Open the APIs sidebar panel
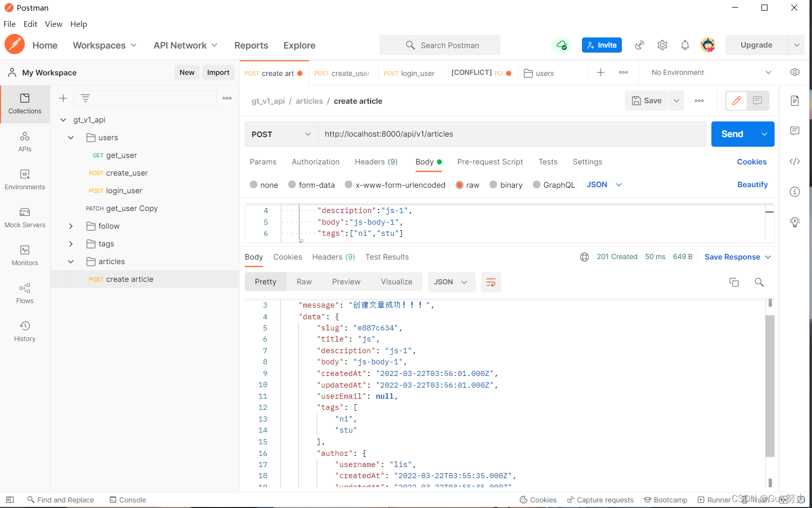 point(25,142)
